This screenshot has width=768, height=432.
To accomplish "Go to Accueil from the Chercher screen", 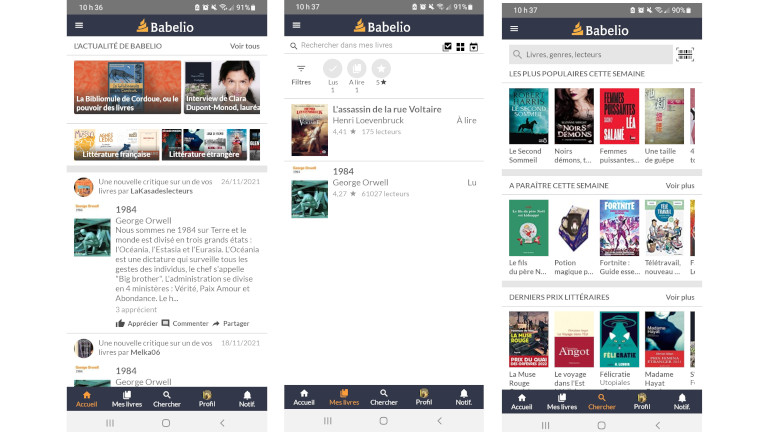I will 521,402.
